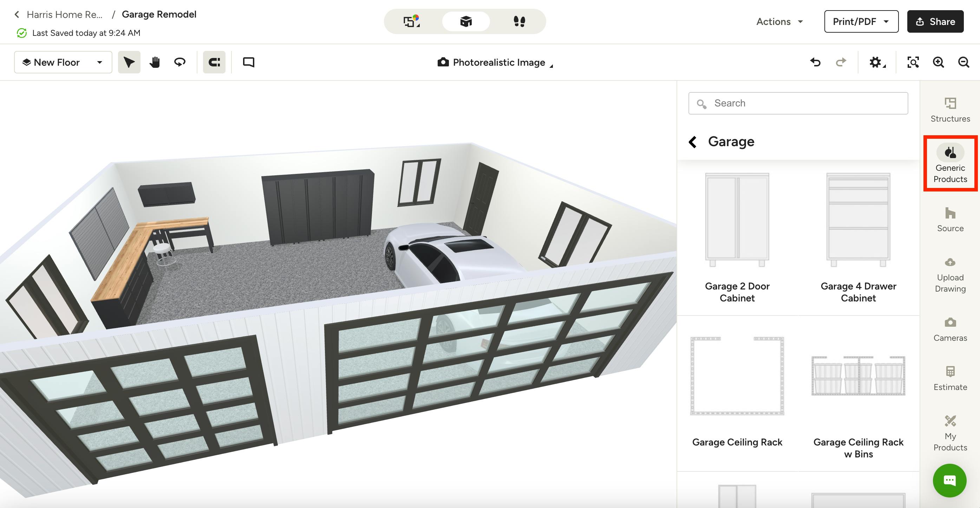The width and height of the screenshot is (980, 508).
Task: Undo the last action
Action: click(x=815, y=62)
